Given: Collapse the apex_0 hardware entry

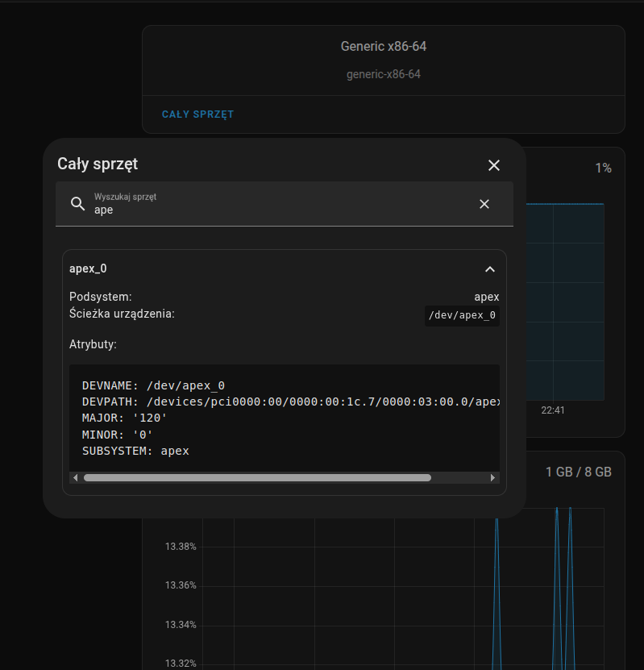Looking at the screenshot, I should [490, 269].
